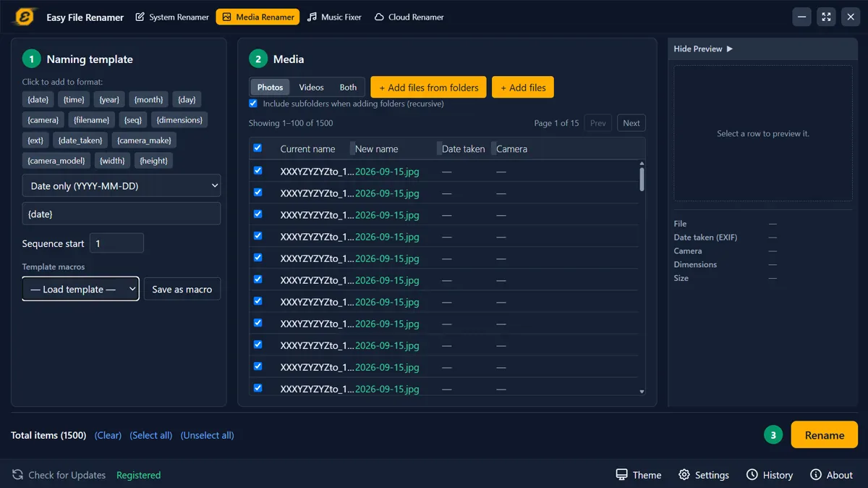The image size is (868, 488).
Task: Click the (Unselect all) link
Action: click(208, 435)
